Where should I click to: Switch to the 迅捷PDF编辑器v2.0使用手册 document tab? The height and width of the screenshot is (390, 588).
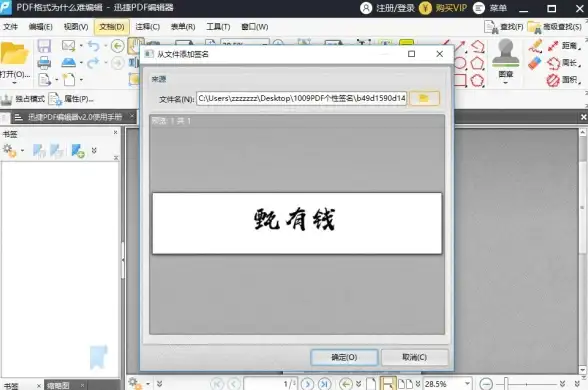point(75,117)
